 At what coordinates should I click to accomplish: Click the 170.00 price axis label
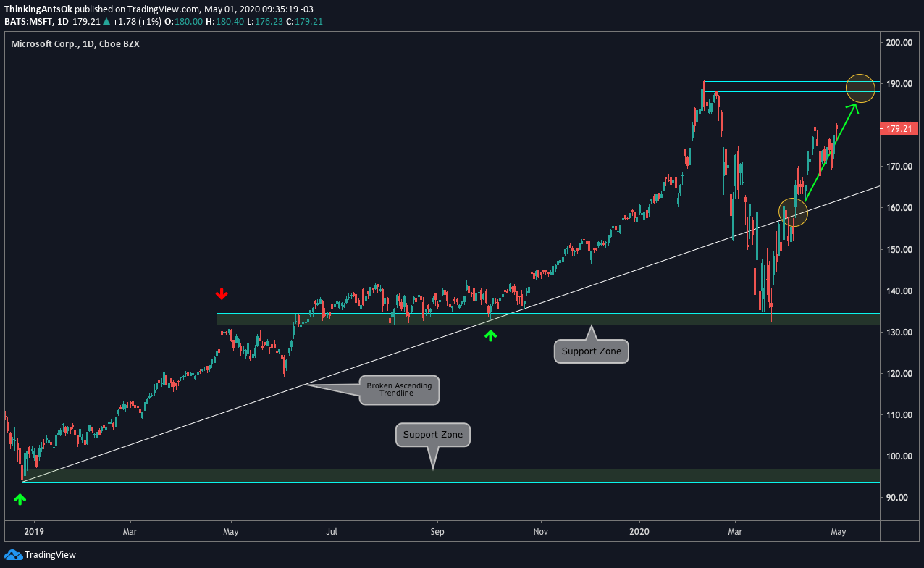pyautogui.click(x=899, y=167)
